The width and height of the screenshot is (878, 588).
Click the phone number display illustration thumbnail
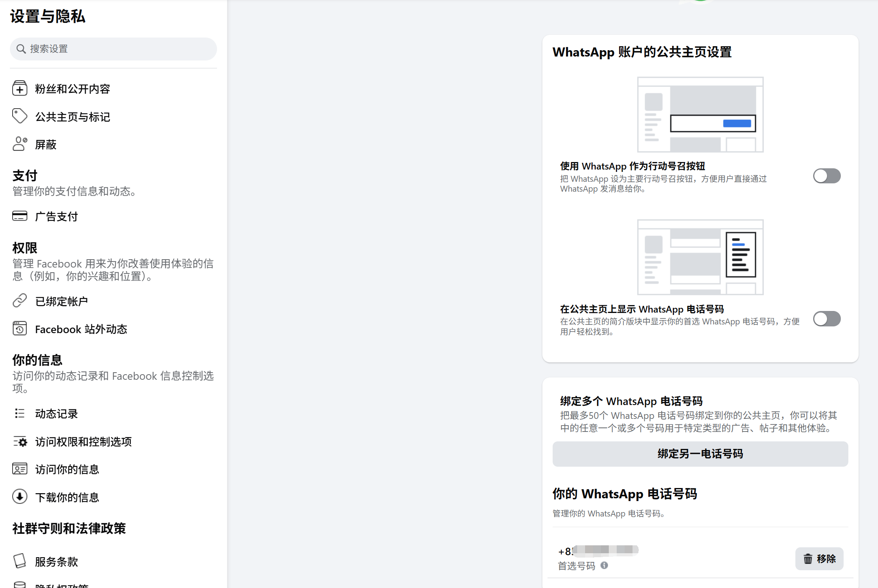(700, 257)
